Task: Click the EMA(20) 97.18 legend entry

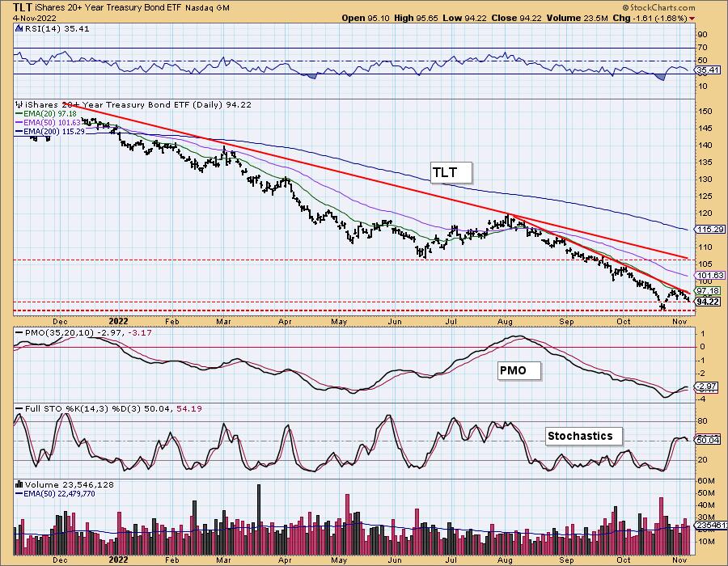Action: click(x=46, y=114)
